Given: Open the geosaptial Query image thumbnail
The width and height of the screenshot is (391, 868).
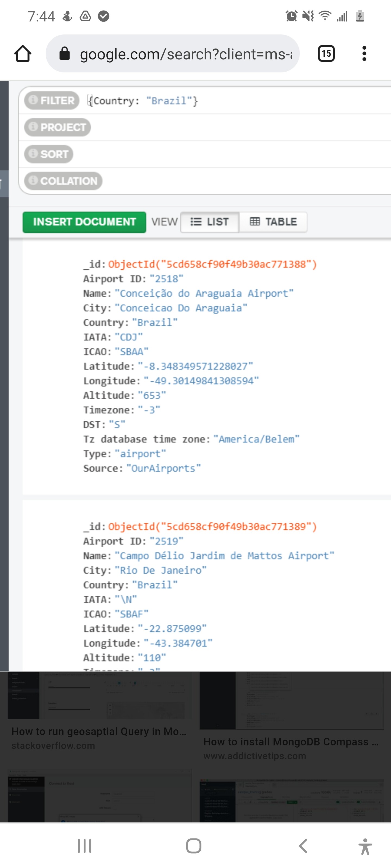Looking at the screenshot, I should click(100, 695).
